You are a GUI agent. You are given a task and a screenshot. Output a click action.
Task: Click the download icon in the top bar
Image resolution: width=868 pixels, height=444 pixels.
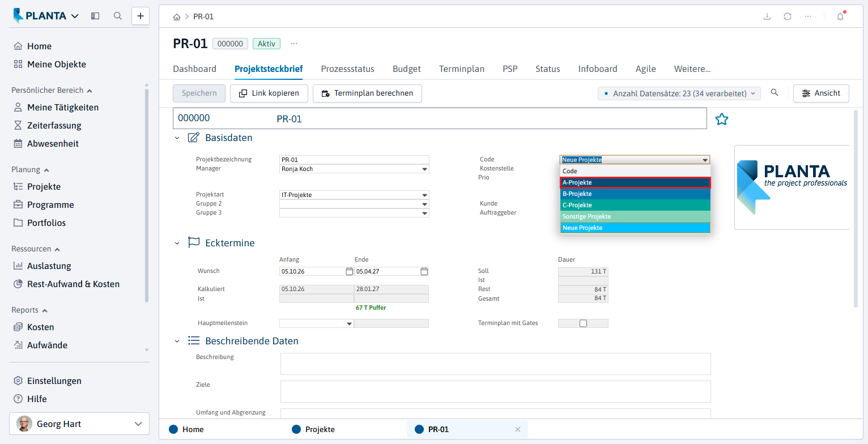(x=767, y=16)
